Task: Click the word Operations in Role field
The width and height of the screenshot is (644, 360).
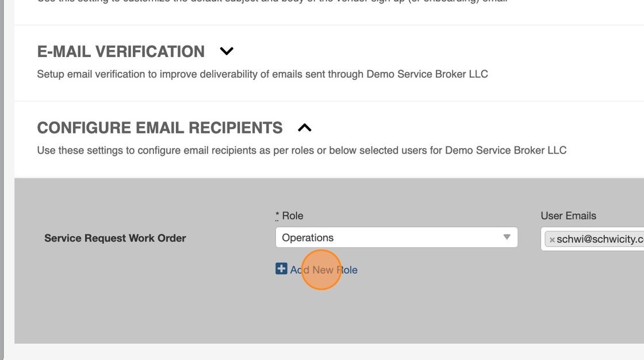Action: point(308,238)
